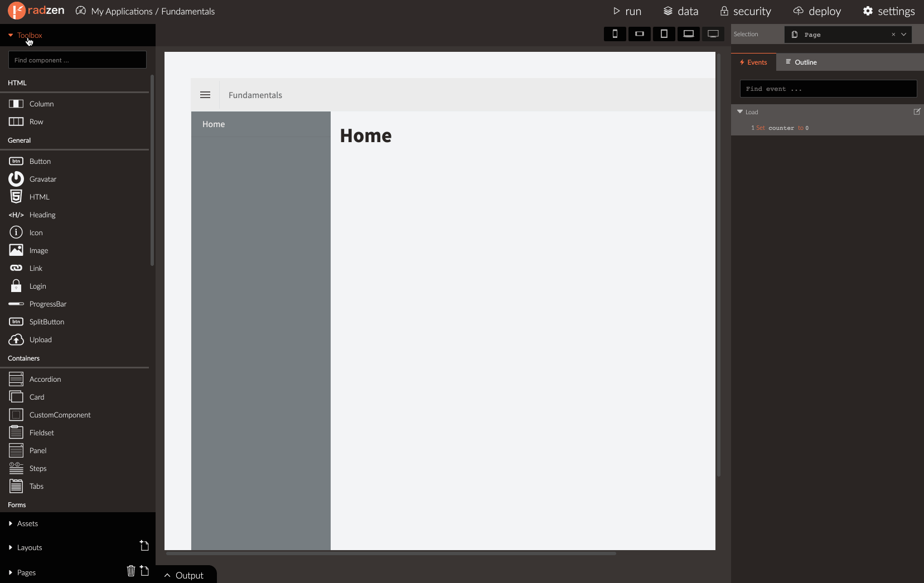924x583 pixels.
Task: Click the Find component search field
Action: [78, 60]
